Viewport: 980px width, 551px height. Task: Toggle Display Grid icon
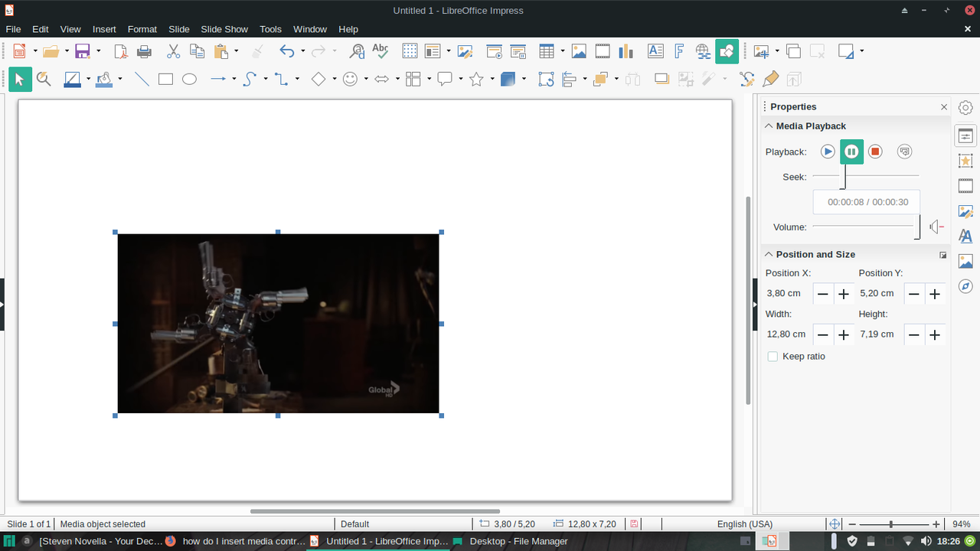410,51
